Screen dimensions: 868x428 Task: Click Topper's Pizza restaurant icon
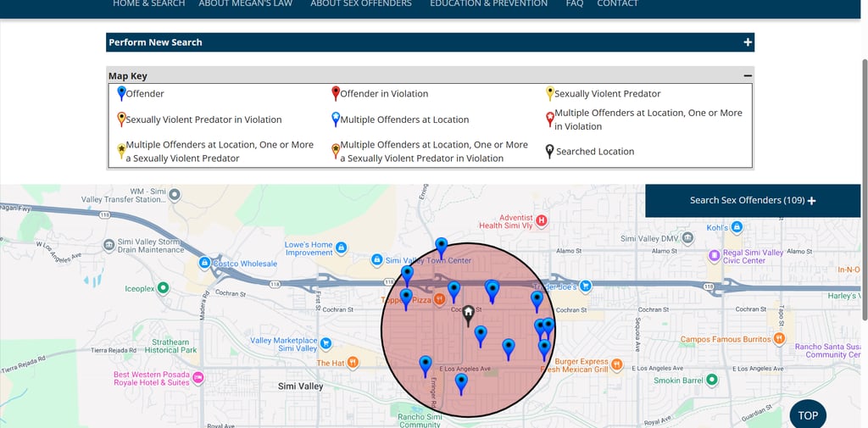coord(440,299)
